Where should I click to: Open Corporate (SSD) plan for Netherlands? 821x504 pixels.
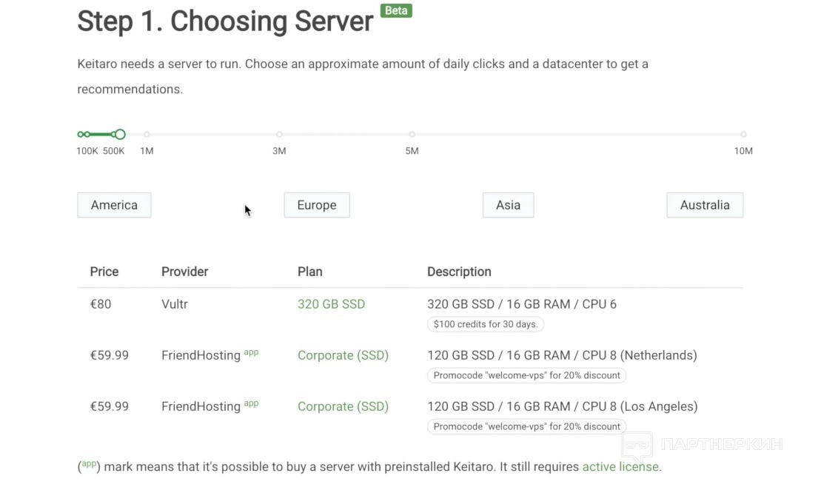coord(343,355)
